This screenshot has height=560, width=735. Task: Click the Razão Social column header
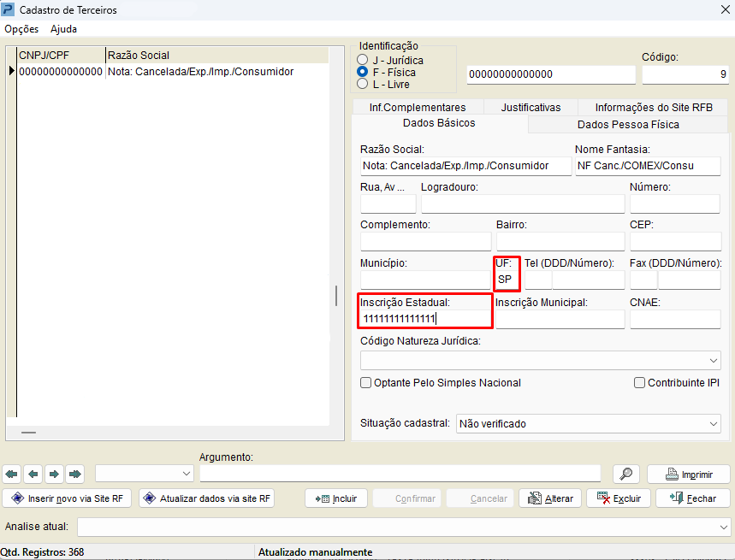(217, 56)
